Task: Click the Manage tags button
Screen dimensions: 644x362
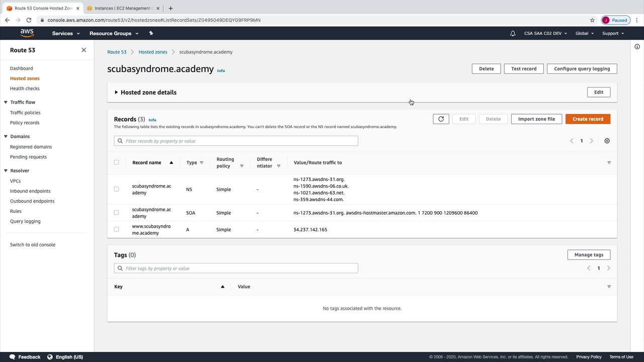Action: 589,255
